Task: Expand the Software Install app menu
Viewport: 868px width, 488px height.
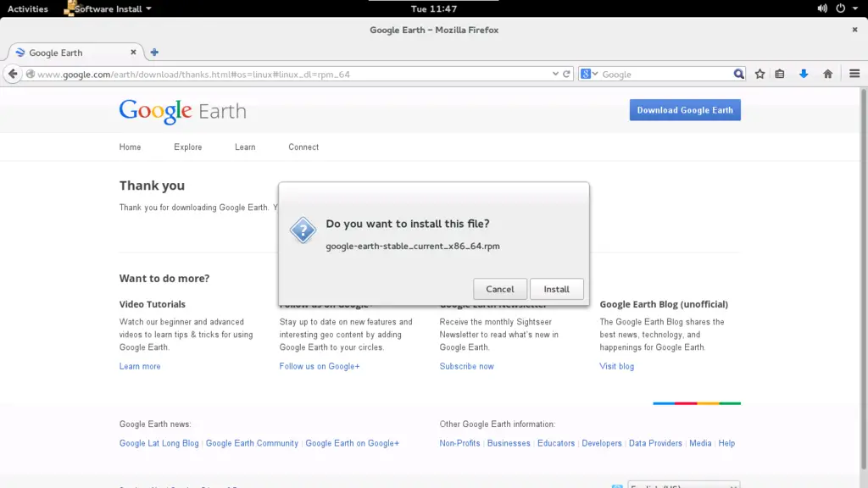Action: coord(108,8)
